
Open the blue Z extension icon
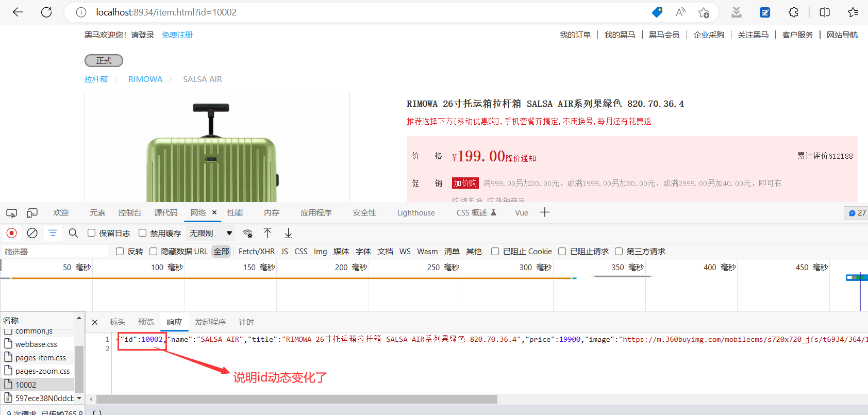[x=765, y=12]
